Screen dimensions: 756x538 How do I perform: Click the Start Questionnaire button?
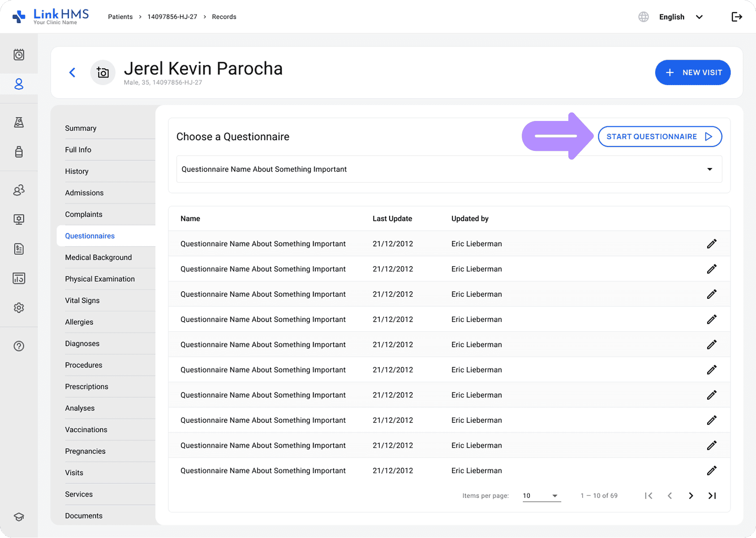tap(659, 137)
